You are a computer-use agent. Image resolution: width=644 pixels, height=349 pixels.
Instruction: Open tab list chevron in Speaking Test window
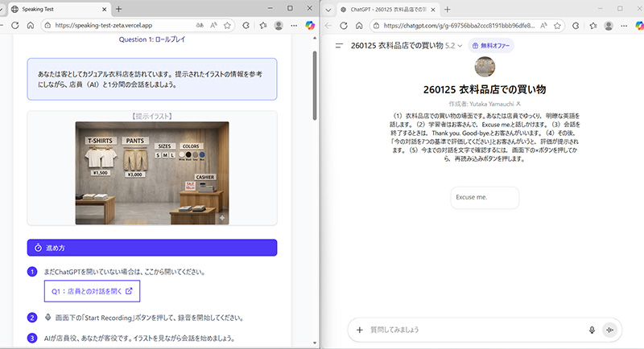(2, 10)
